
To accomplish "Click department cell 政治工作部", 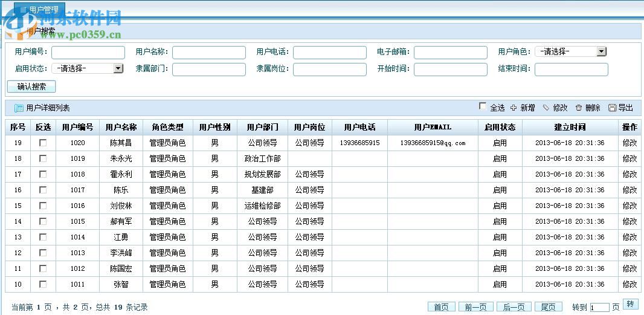I will [x=262, y=158].
